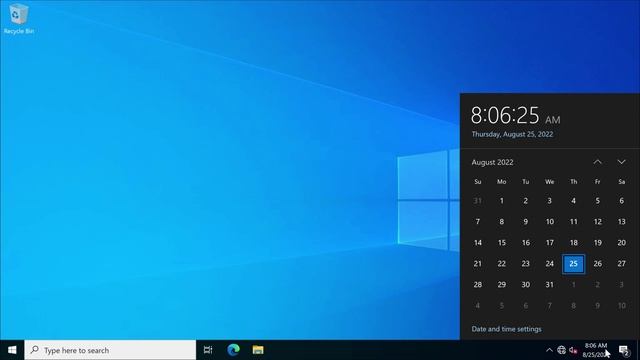Image resolution: width=640 pixels, height=360 pixels.
Task: Click Thursday, August 25, 2022 date text
Action: [512, 134]
